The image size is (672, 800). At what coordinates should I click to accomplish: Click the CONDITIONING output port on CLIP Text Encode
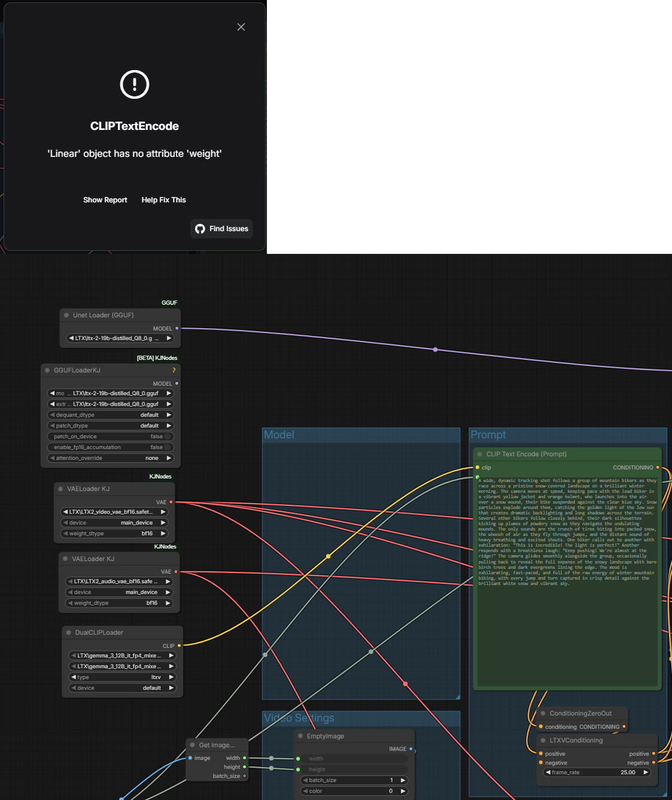coord(658,467)
